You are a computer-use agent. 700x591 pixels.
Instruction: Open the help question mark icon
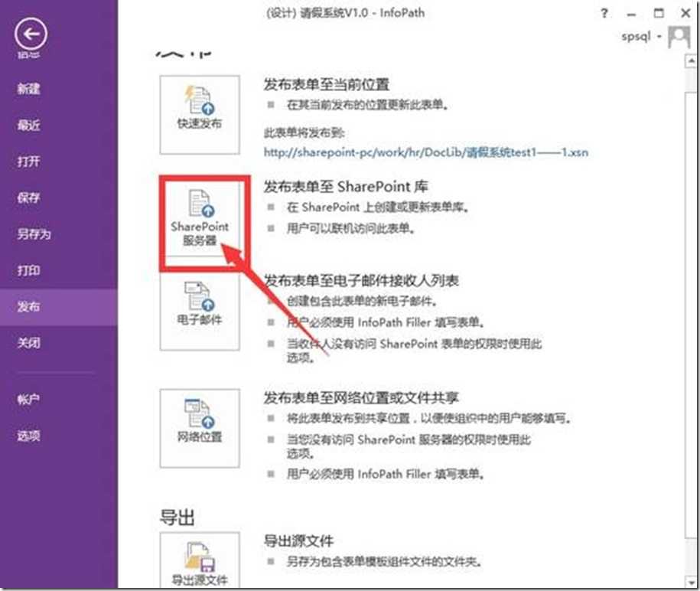pos(604,14)
